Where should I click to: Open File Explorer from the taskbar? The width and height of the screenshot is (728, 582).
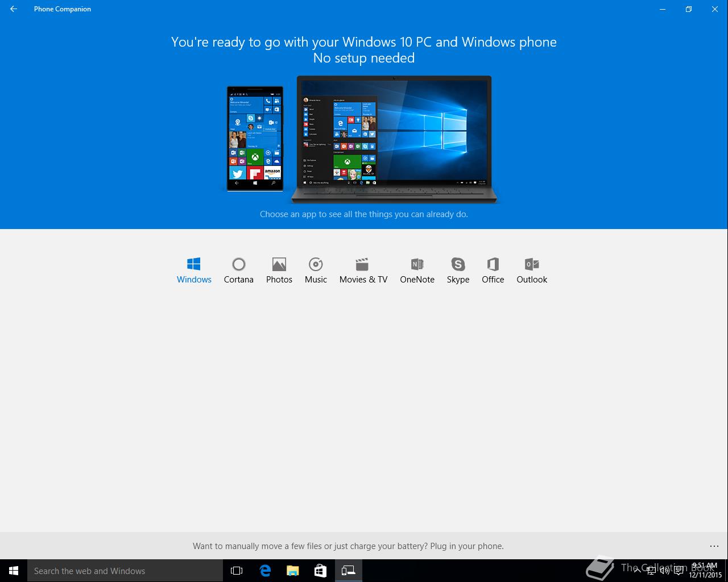tap(293, 571)
